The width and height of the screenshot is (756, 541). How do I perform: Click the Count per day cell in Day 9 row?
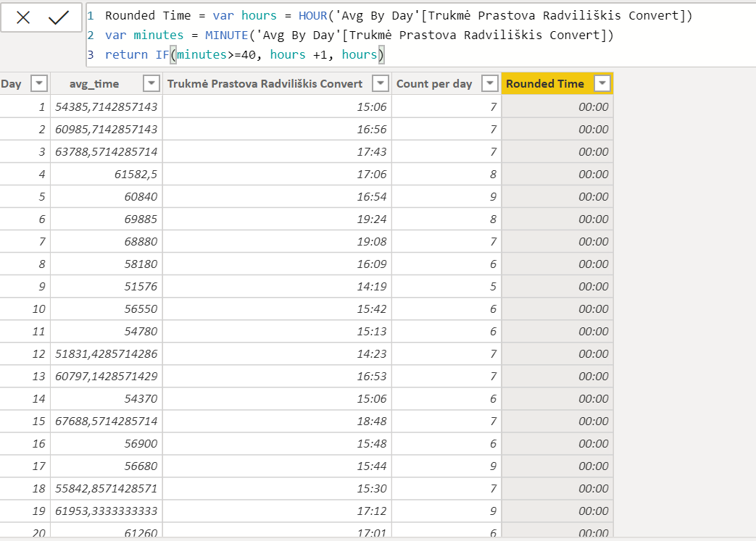tap(446, 286)
